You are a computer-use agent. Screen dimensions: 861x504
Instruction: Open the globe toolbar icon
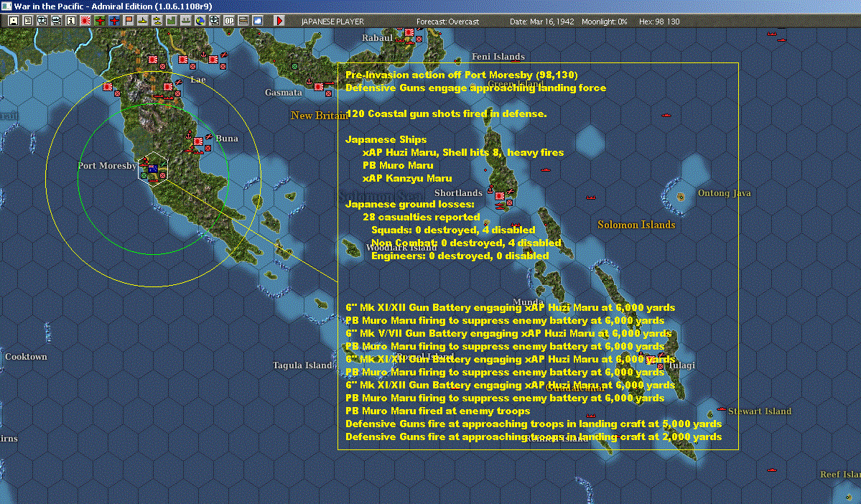coord(200,21)
